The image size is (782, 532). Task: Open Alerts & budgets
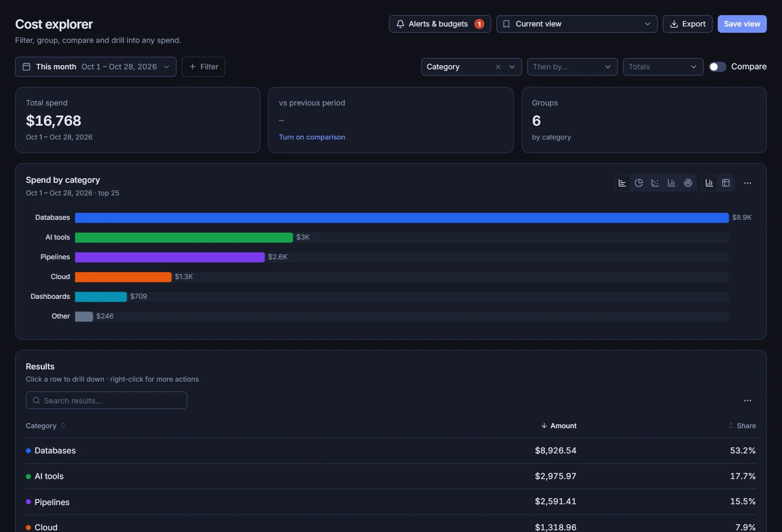point(440,24)
